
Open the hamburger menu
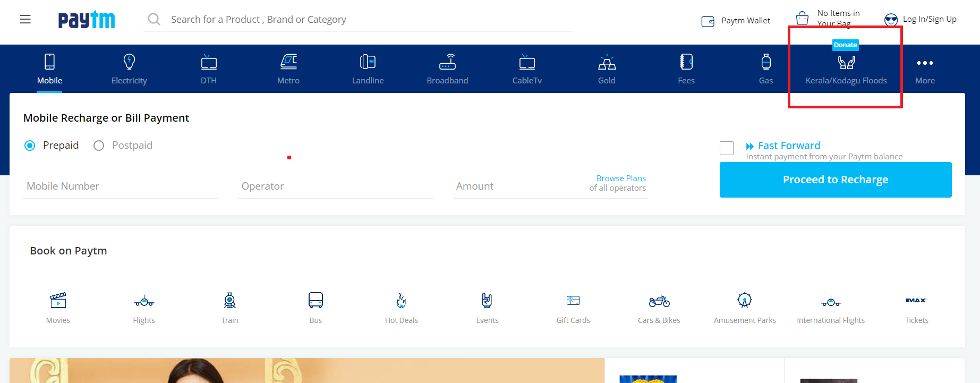[x=25, y=20]
